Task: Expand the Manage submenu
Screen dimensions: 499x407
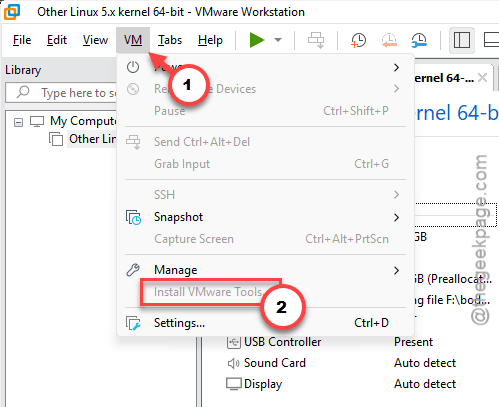Action: pyautogui.click(x=265, y=270)
